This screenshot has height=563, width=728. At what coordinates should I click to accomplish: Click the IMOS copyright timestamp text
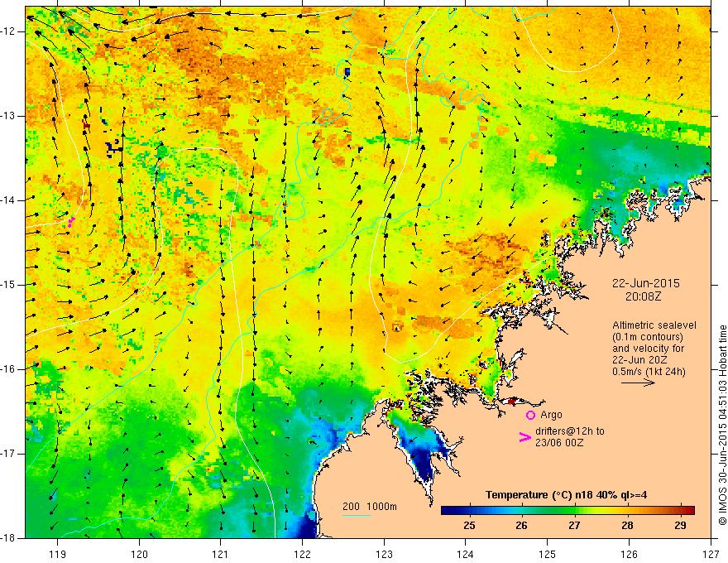coord(722,425)
